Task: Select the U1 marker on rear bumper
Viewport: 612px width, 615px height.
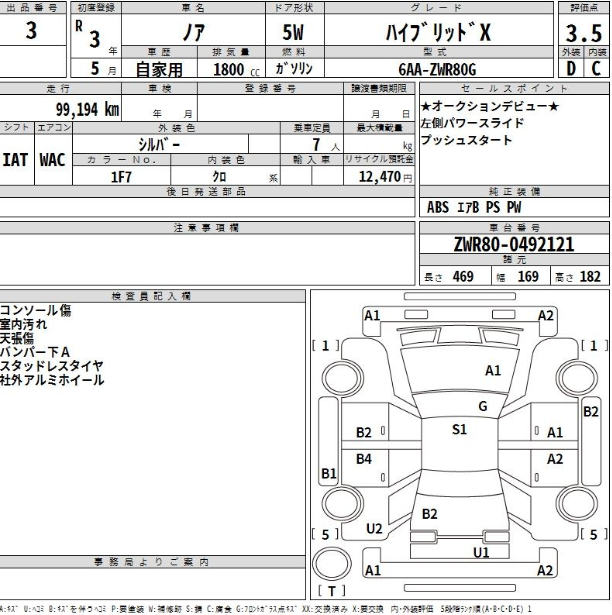Action: tap(481, 551)
